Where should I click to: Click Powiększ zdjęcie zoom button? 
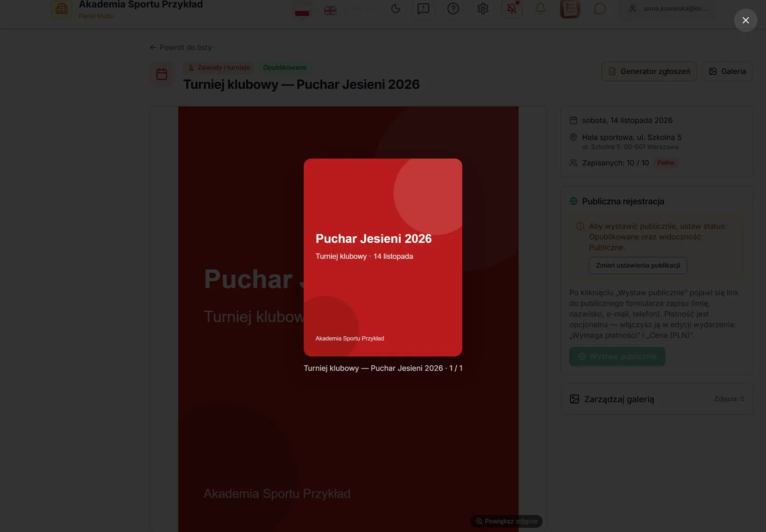506,521
